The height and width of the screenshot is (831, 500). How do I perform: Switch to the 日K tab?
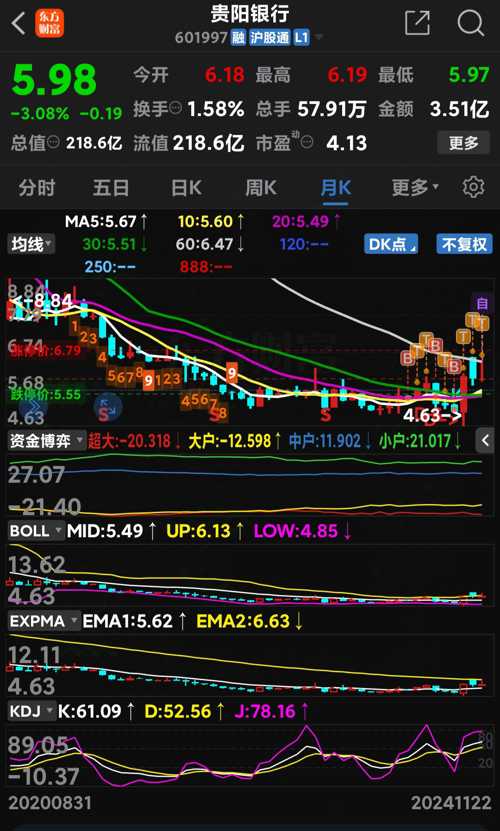pyautogui.click(x=186, y=188)
